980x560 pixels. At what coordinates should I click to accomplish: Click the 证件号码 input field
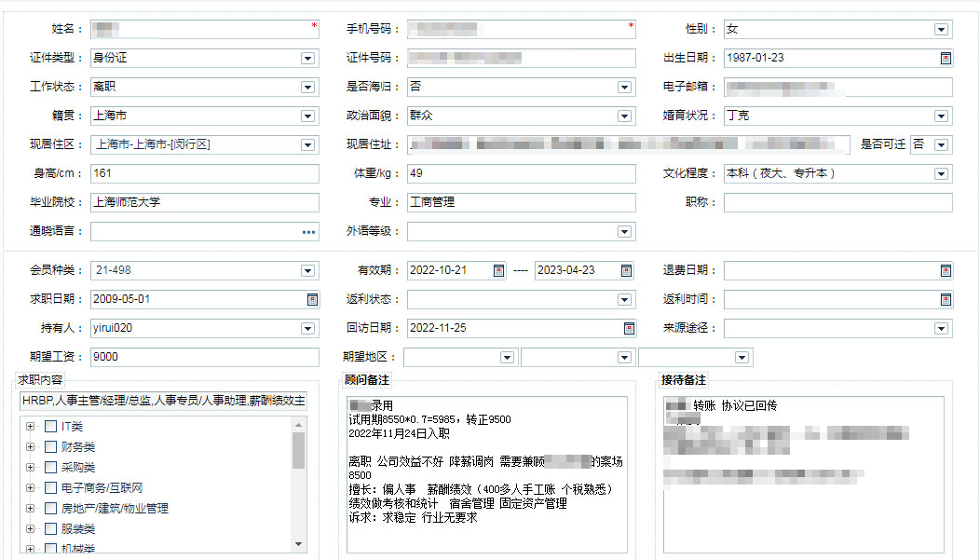pos(522,58)
